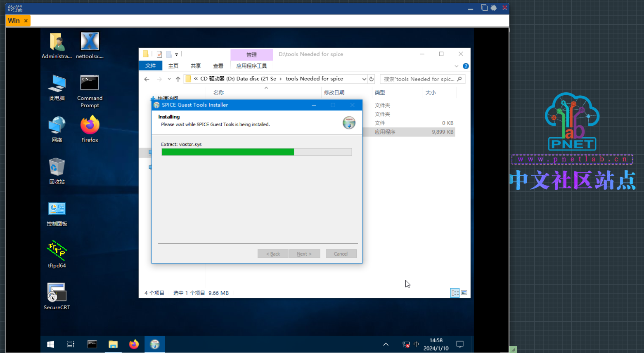Open Explorer help question mark icon
The width and height of the screenshot is (644, 353).
pyautogui.click(x=466, y=66)
